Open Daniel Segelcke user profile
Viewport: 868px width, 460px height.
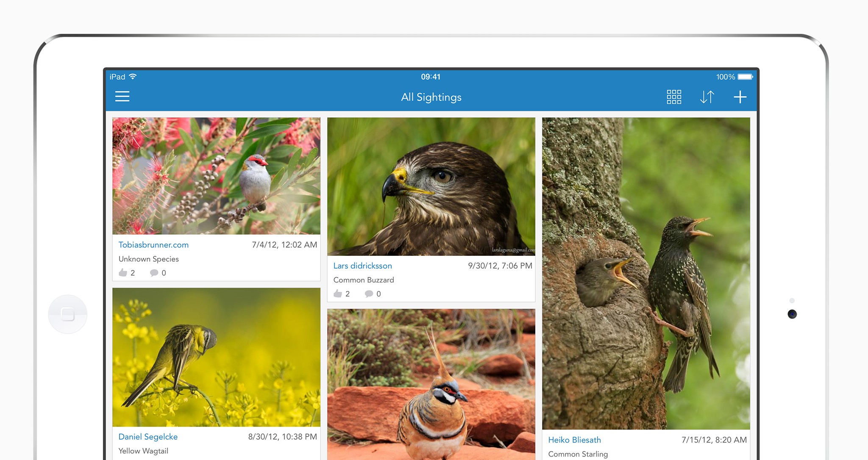coord(148,436)
